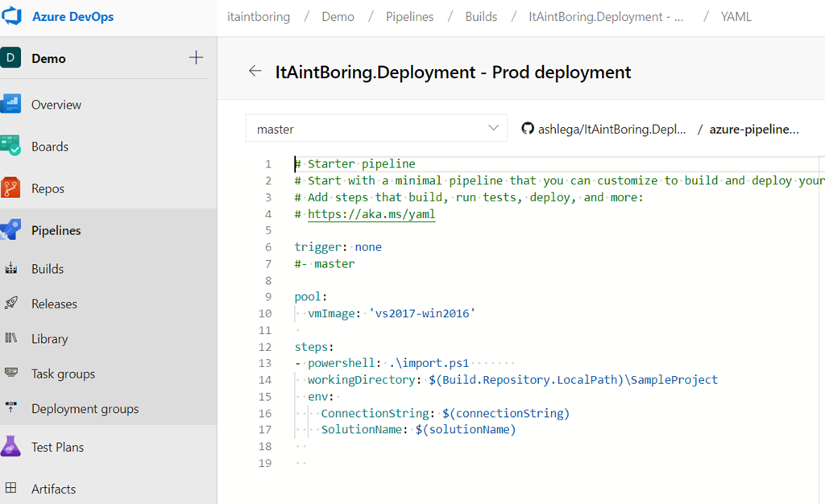
Task: Open the Demo project name
Action: [x=48, y=58]
